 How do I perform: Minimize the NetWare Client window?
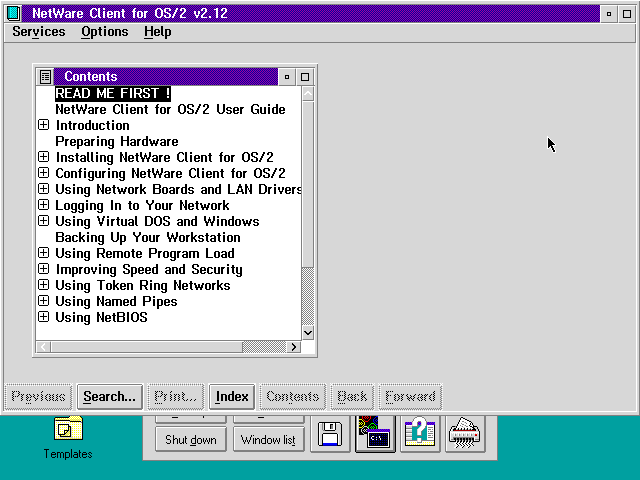click(x=609, y=14)
